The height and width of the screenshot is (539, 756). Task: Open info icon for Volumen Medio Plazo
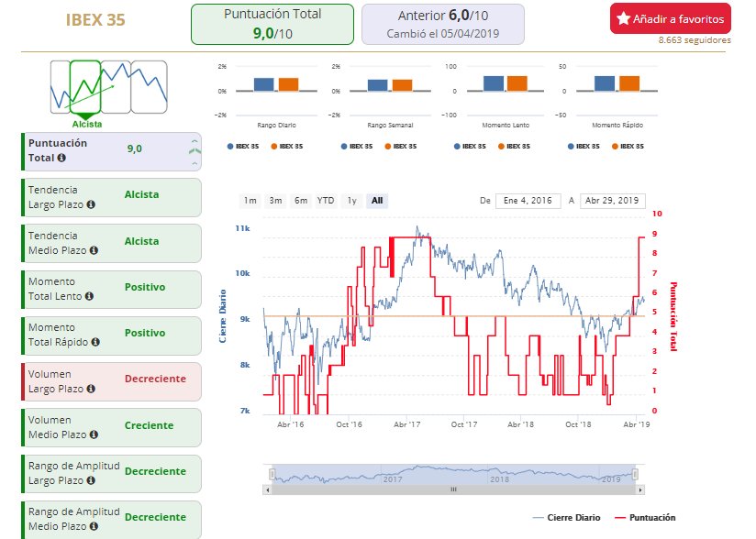[x=94, y=434]
